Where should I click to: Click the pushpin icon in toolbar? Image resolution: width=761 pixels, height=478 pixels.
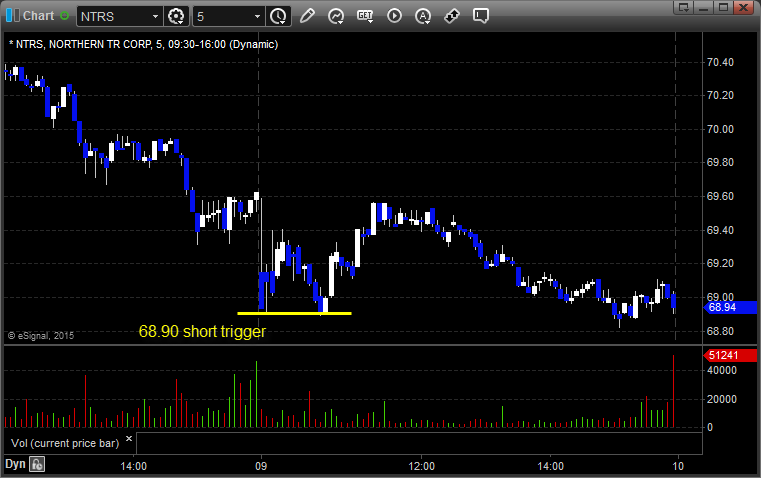click(452, 16)
